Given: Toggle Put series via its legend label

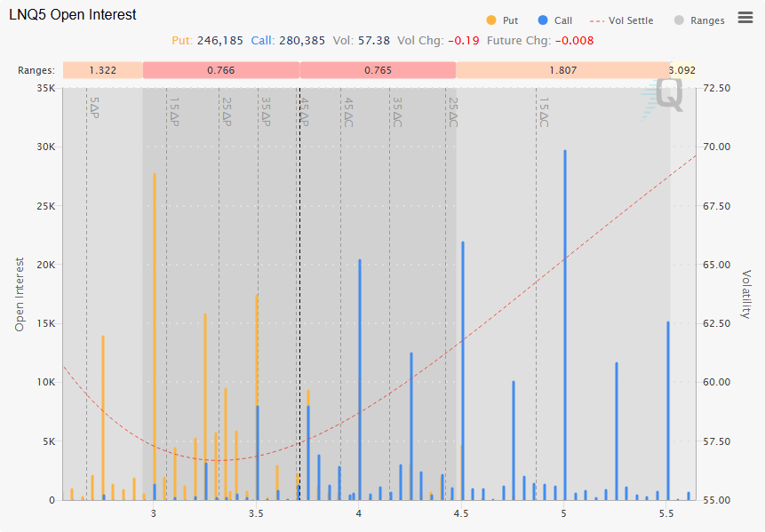Looking at the screenshot, I should [510, 20].
